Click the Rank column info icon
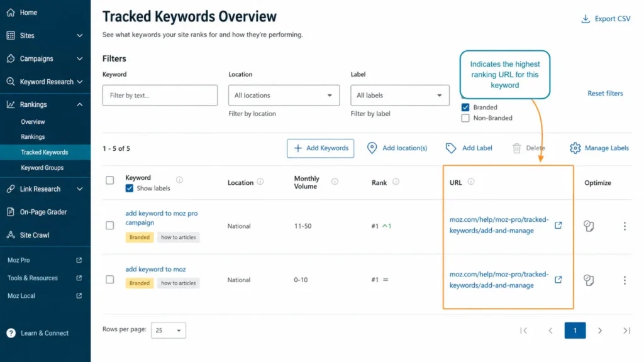This screenshot has width=644, height=362. click(396, 182)
